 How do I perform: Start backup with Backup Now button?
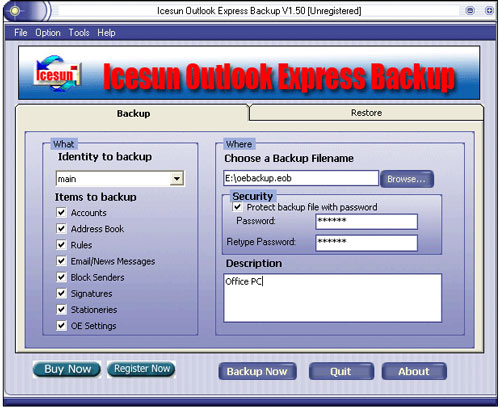tap(257, 371)
